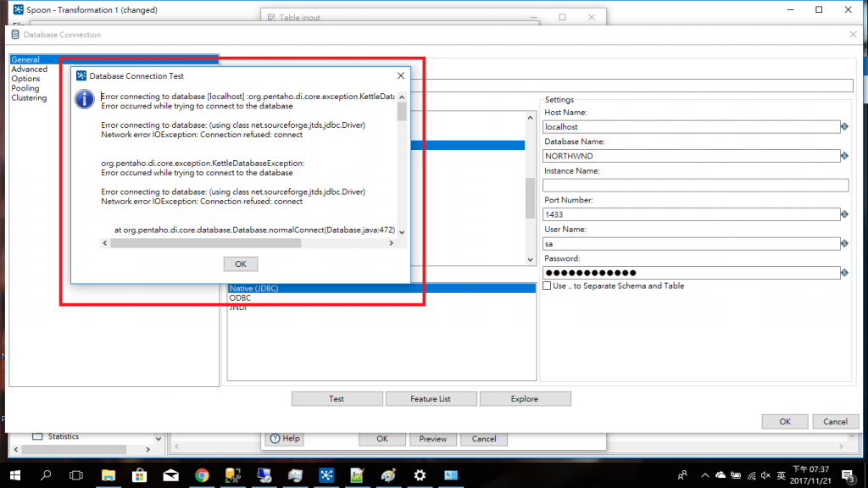Open the notification center in the system tray
The width and height of the screenshot is (868, 488).
(849, 475)
